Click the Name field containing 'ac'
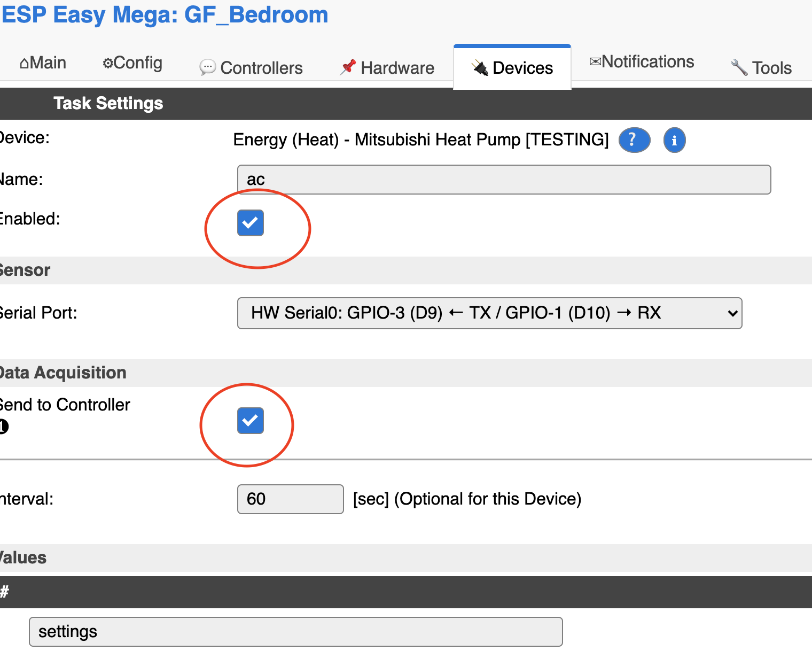 (x=504, y=180)
